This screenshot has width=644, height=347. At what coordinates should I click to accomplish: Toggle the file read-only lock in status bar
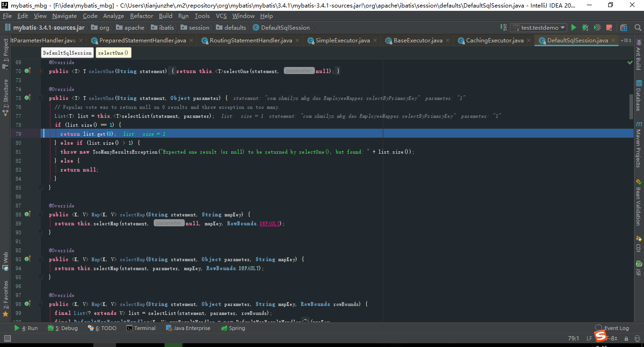pyautogui.click(x=627, y=339)
